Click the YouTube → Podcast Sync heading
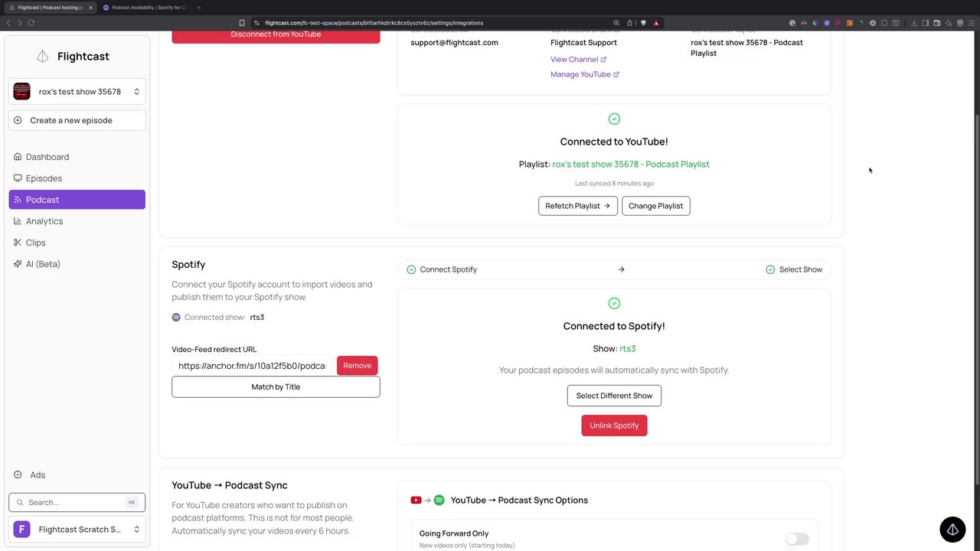The image size is (980, 551). [230, 485]
